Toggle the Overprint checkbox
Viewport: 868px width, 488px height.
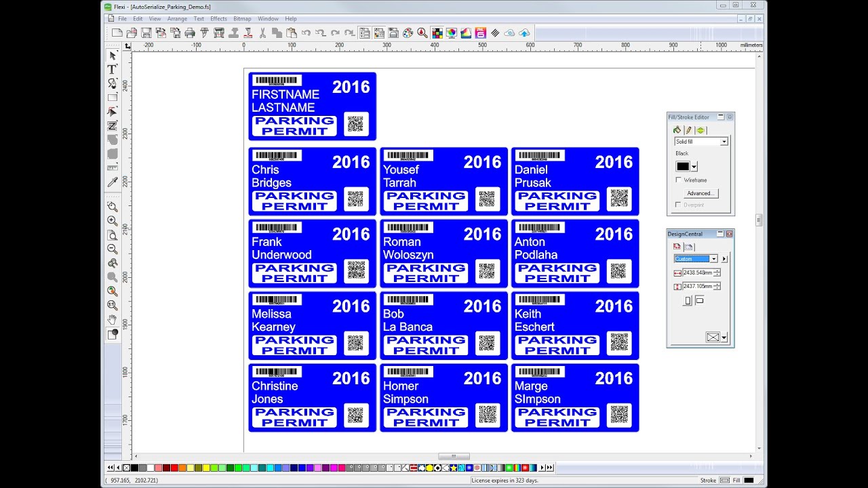[x=679, y=205]
